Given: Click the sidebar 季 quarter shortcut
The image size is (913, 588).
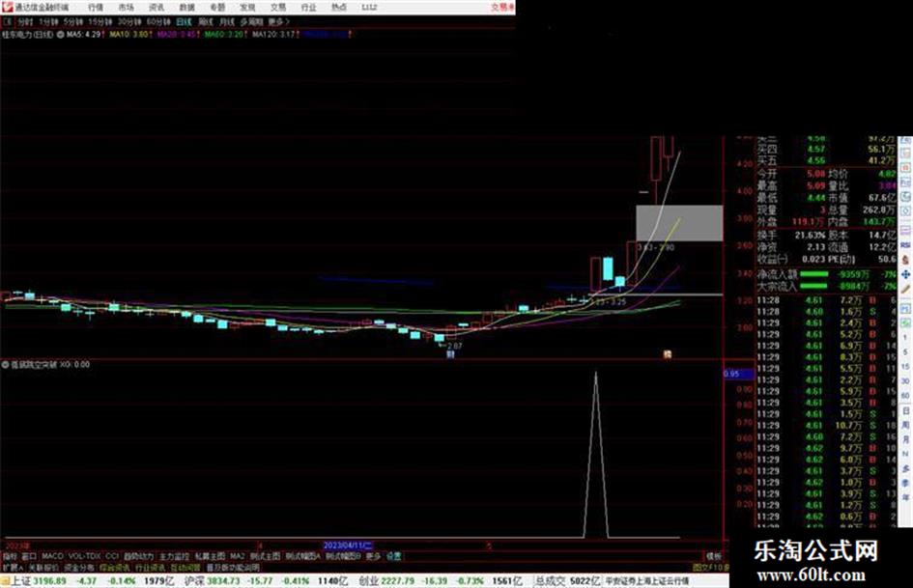Looking at the screenshot, I should click(x=905, y=483).
